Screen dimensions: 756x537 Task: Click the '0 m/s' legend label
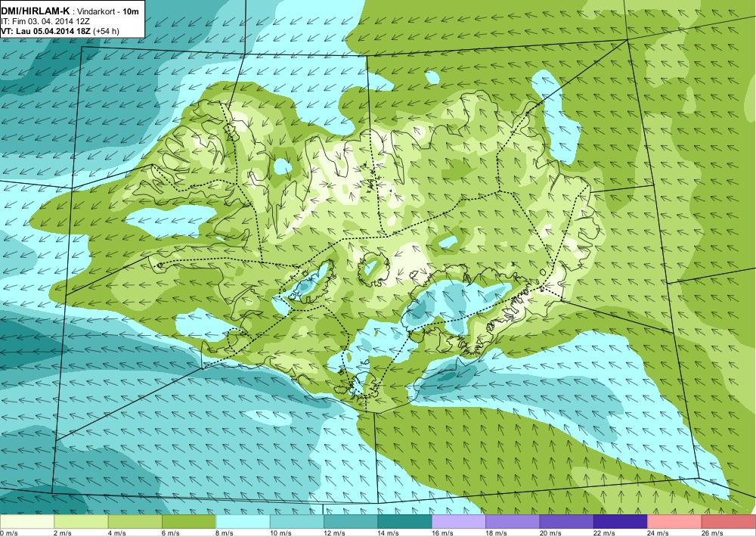(9, 533)
